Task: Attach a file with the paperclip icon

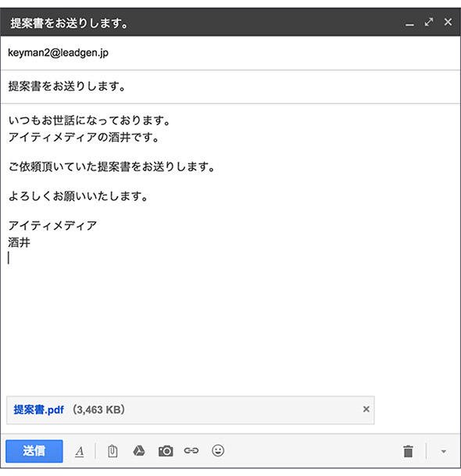Action: 113,451
